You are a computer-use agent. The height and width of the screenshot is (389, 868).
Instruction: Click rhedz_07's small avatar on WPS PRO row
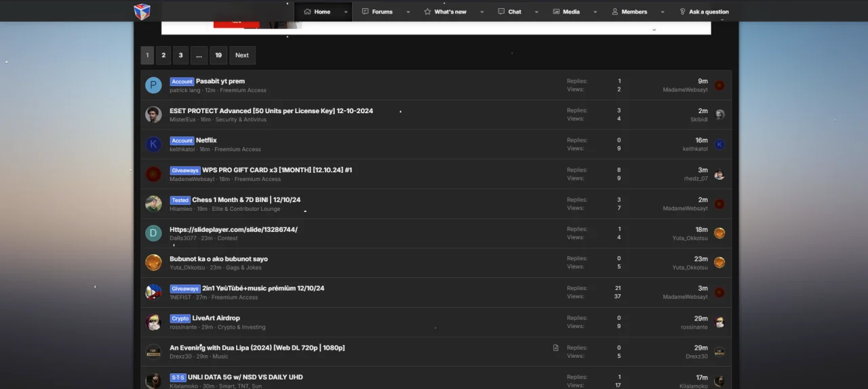click(x=719, y=174)
